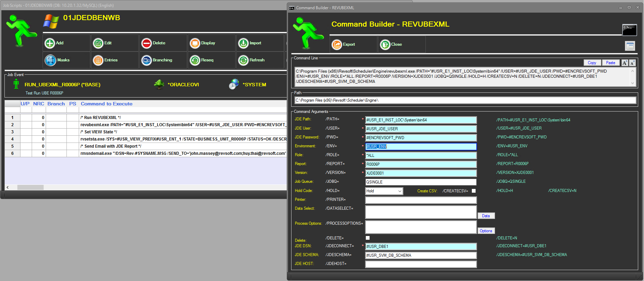Click the Add button in Job Scripts
Screen dimensions: 644x281
click(66, 43)
